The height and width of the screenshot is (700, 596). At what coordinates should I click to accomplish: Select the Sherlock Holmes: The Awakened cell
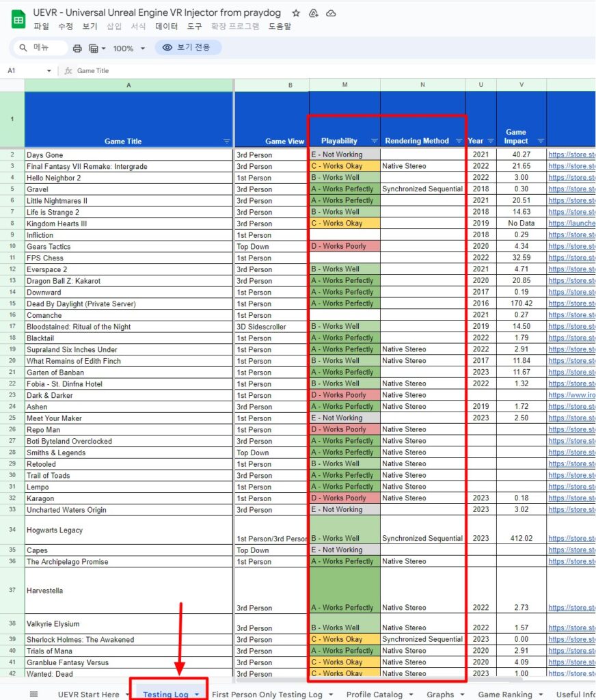pos(128,640)
